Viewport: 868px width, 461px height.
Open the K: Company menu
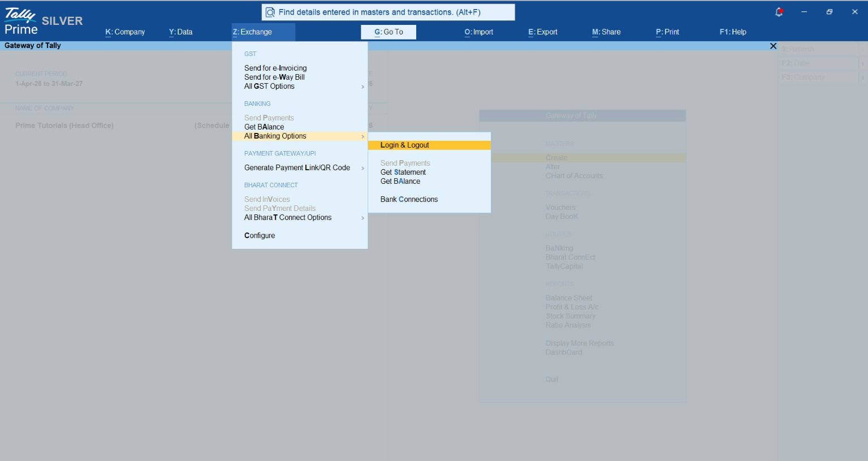pos(125,32)
